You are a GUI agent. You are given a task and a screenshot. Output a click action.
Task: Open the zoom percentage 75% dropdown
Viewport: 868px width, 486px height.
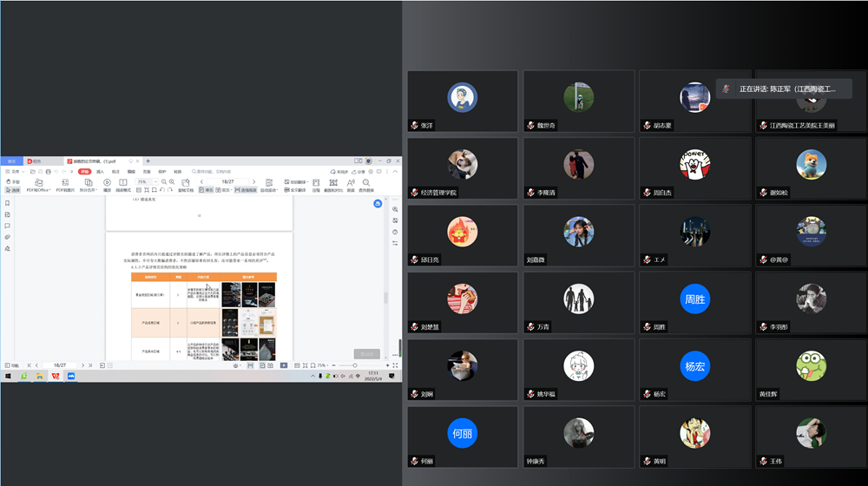pyautogui.click(x=155, y=181)
